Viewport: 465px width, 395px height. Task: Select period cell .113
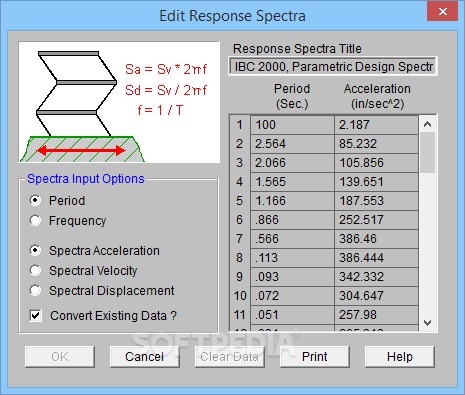pos(292,258)
